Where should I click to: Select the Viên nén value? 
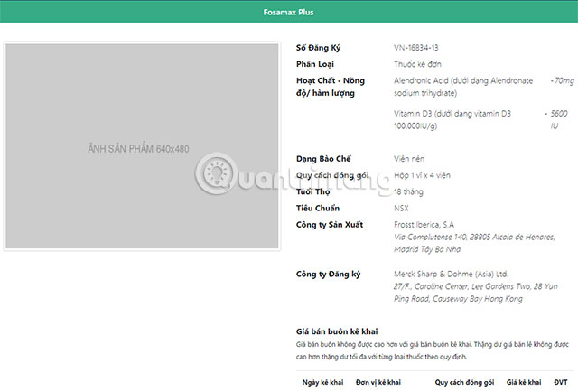coord(409,159)
